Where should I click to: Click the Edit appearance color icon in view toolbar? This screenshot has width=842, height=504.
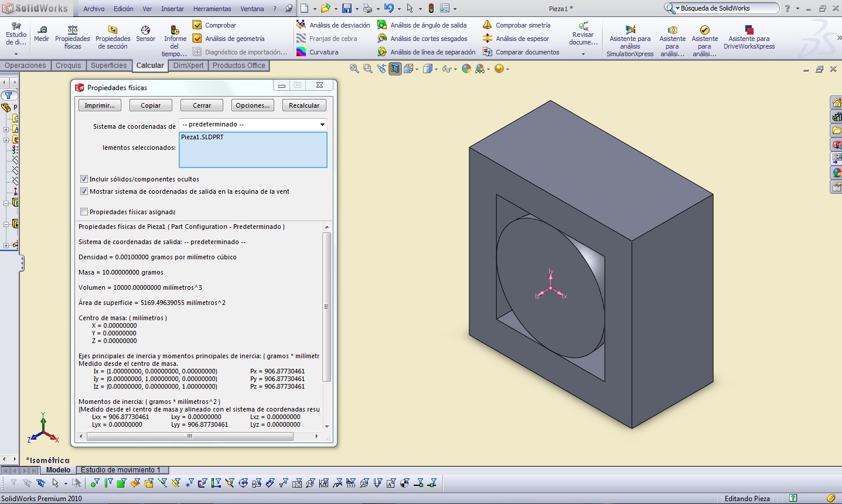point(466,68)
